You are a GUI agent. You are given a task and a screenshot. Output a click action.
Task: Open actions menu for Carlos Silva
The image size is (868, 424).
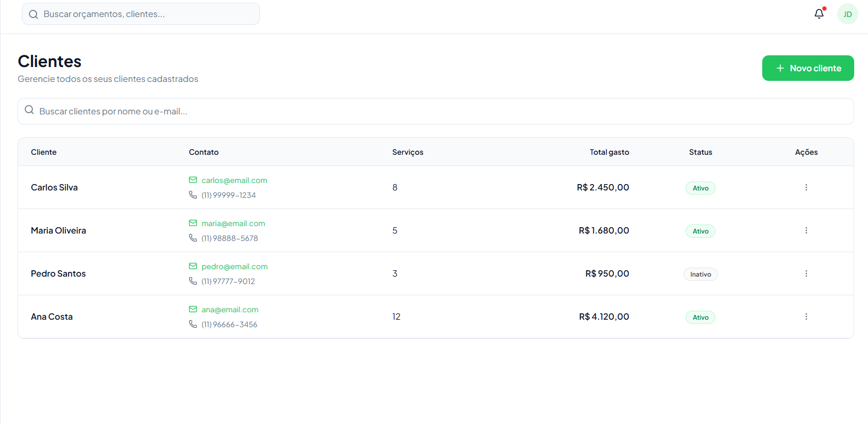[x=806, y=187]
